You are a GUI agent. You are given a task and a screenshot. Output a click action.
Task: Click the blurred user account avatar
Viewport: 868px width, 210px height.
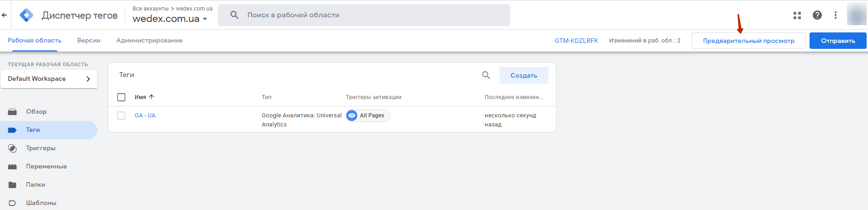(857, 15)
